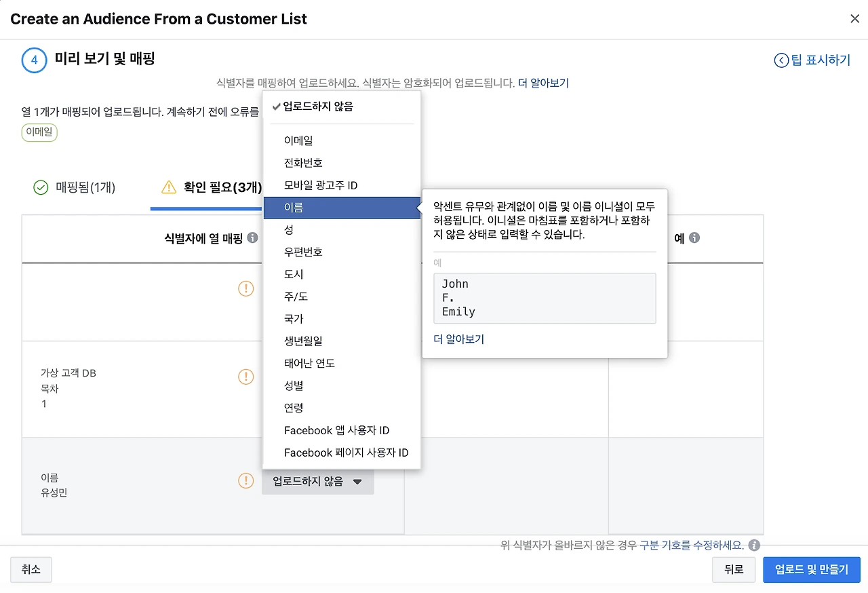This screenshot has height=593, width=868.
Task: Click the arrow icon of 팁 표시하기
Action: (781, 60)
